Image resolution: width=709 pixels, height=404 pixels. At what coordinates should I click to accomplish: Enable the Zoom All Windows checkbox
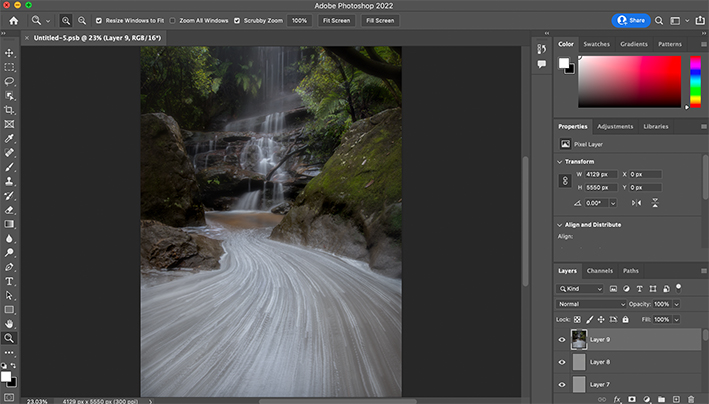coord(172,20)
